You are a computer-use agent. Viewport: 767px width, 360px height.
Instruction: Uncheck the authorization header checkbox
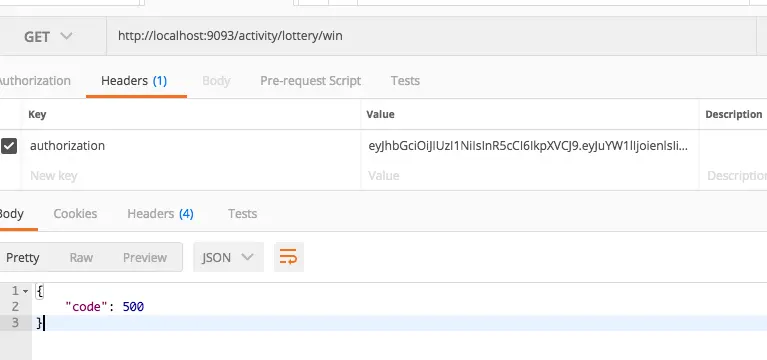coord(9,146)
